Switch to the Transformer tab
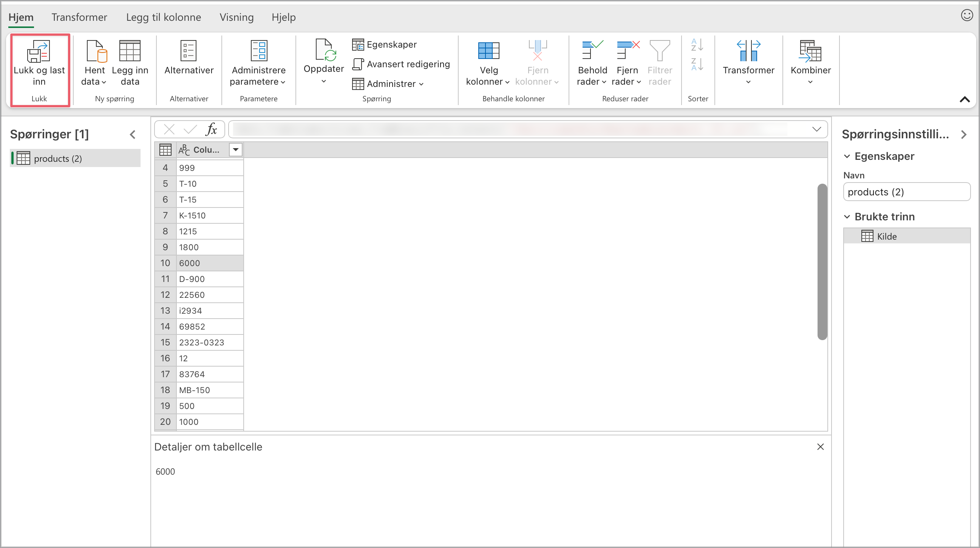Screen dimensions: 980x548 point(79,17)
